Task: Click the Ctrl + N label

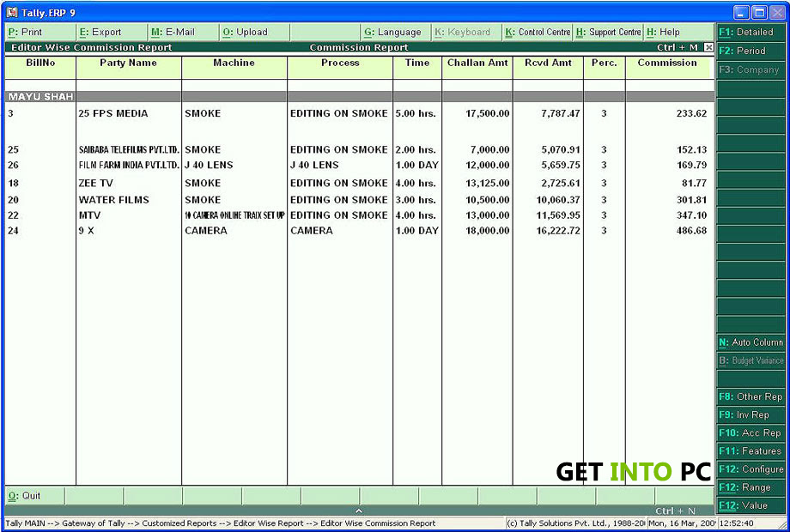Action: click(676, 511)
